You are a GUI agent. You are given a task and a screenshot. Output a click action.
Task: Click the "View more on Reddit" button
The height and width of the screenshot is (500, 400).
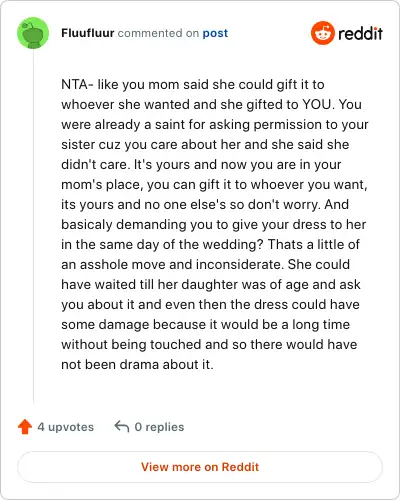click(x=200, y=467)
